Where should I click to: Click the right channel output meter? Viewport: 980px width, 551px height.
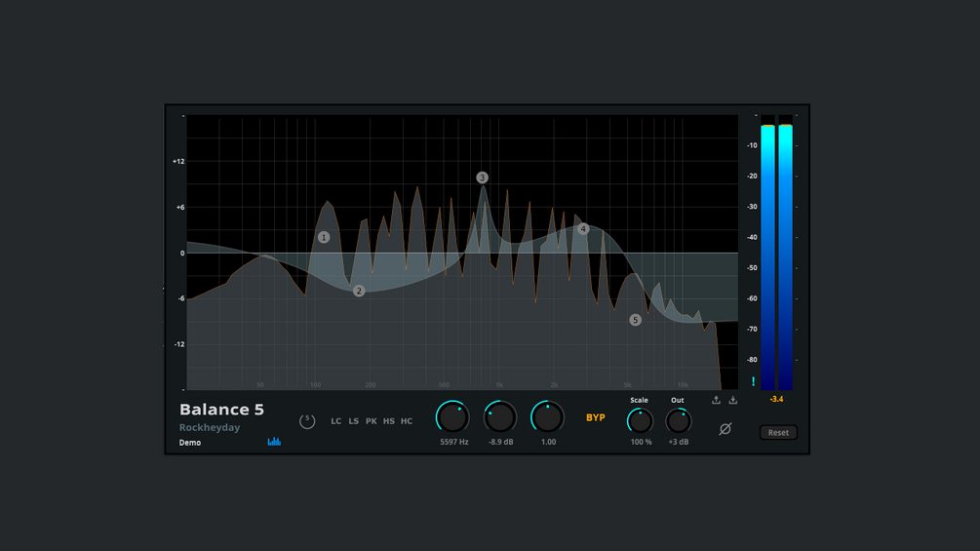click(786, 253)
